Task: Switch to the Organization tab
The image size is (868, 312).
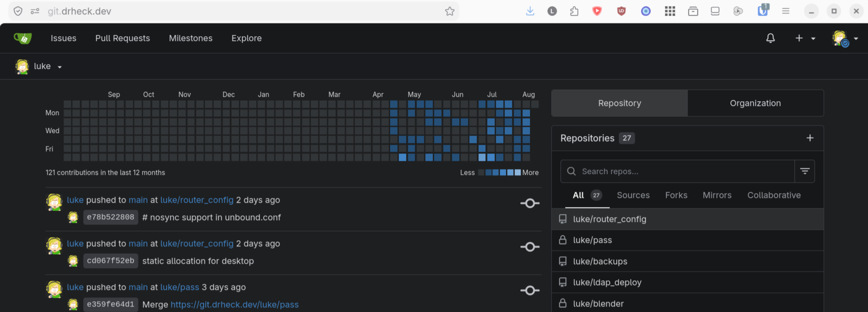Action: (756, 103)
